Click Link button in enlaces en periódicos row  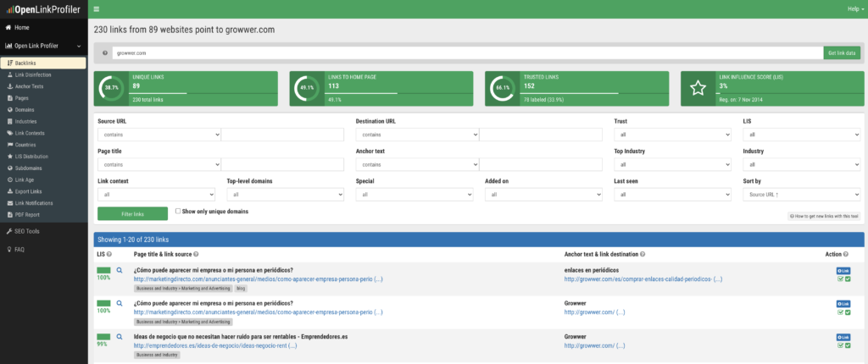pyautogui.click(x=843, y=271)
